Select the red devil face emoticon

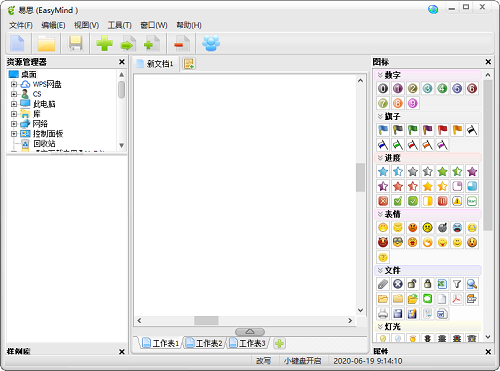(x=383, y=242)
